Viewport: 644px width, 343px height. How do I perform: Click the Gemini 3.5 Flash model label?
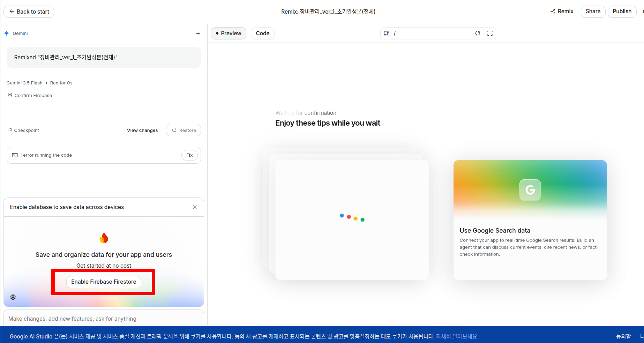(24, 83)
